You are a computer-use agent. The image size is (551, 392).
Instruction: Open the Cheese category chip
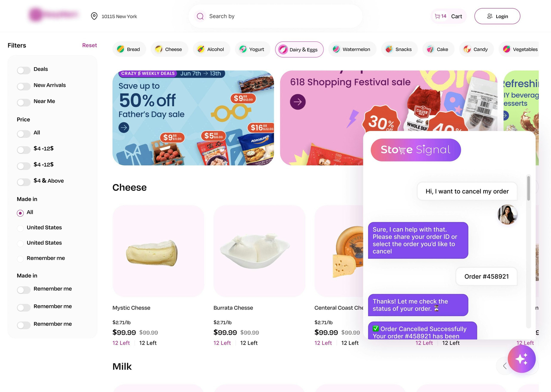(x=169, y=49)
